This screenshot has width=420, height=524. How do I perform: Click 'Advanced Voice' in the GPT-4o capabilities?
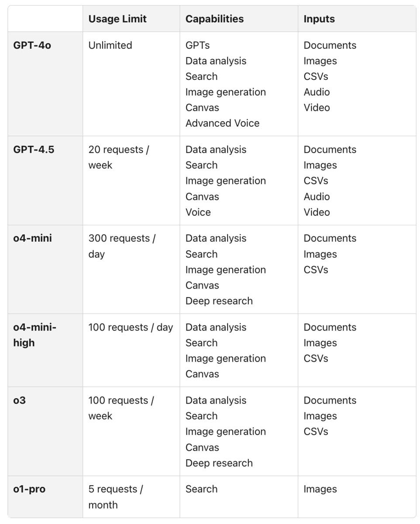point(222,124)
